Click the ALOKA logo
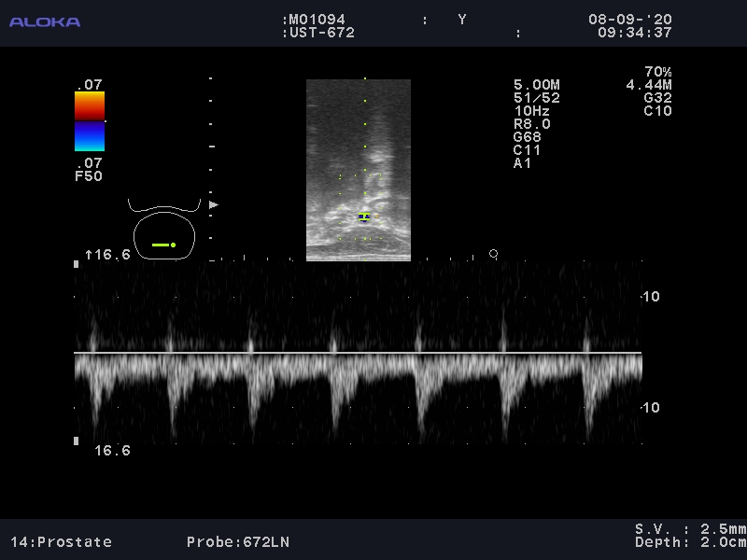747x560 pixels. pyautogui.click(x=45, y=21)
